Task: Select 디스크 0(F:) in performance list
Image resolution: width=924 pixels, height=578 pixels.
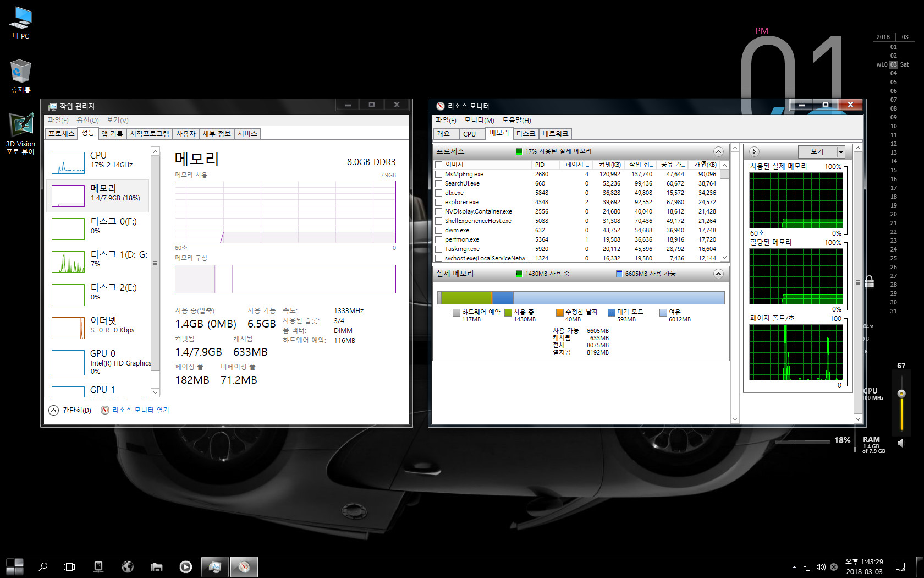Action: tap(98, 228)
